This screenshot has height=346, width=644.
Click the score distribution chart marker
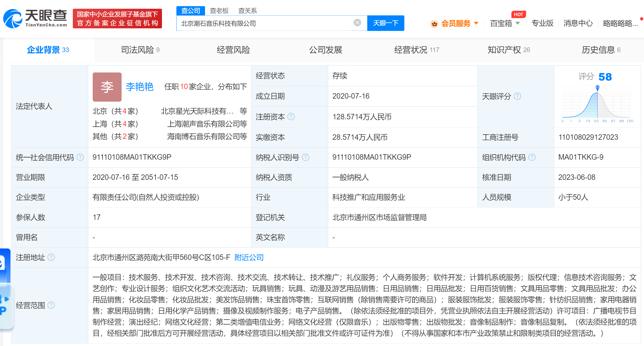(x=597, y=88)
